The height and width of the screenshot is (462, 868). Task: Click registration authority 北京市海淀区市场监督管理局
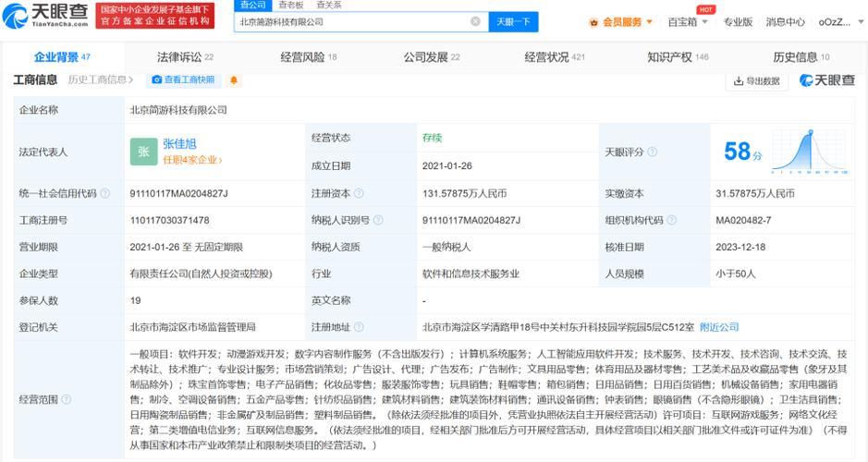pos(192,327)
